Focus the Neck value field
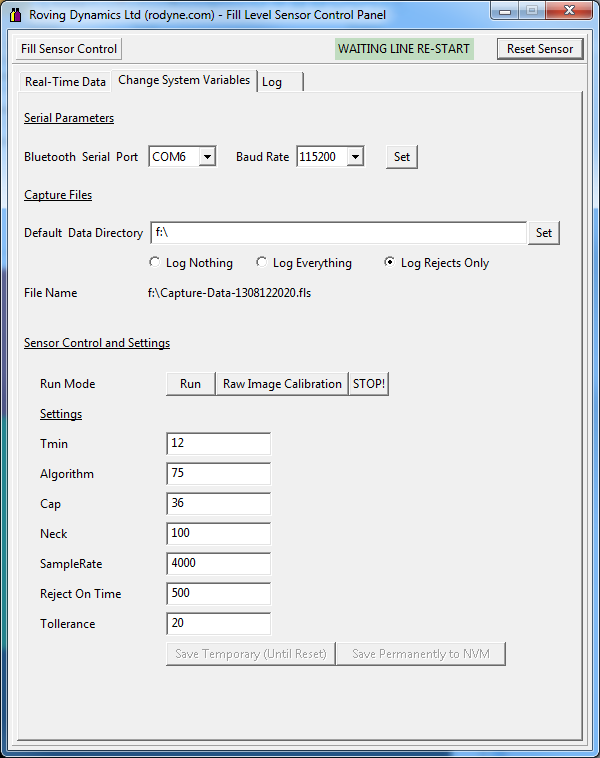The width and height of the screenshot is (600, 758). (219, 534)
